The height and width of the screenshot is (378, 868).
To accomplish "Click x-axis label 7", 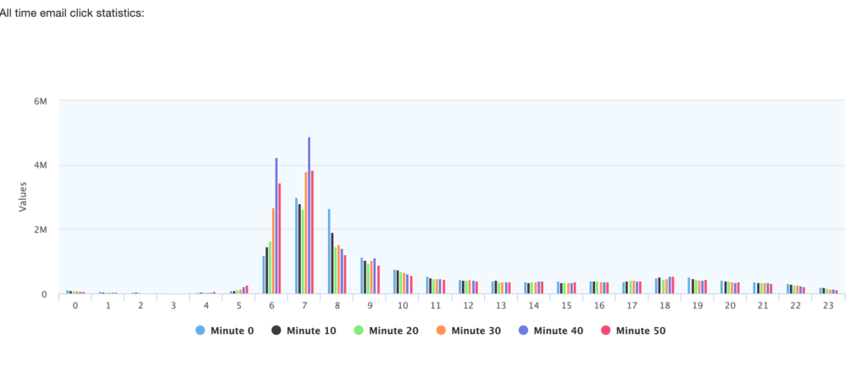I will pos(304,305).
